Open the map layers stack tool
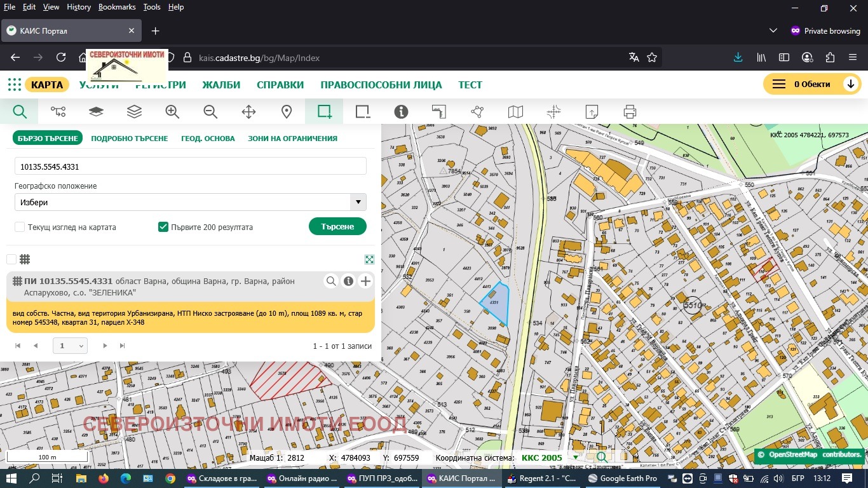The width and height of the screenshot is (868, 488). [x=134, y=112]
